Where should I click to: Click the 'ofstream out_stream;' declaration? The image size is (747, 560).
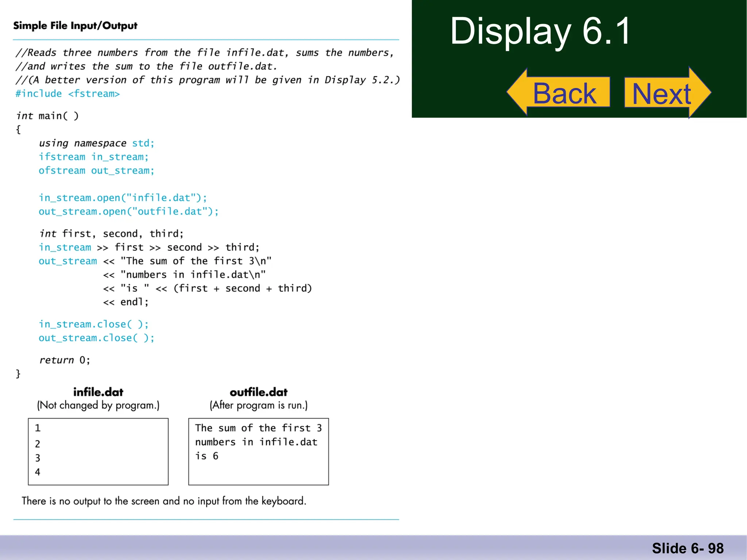pos(97,170)
